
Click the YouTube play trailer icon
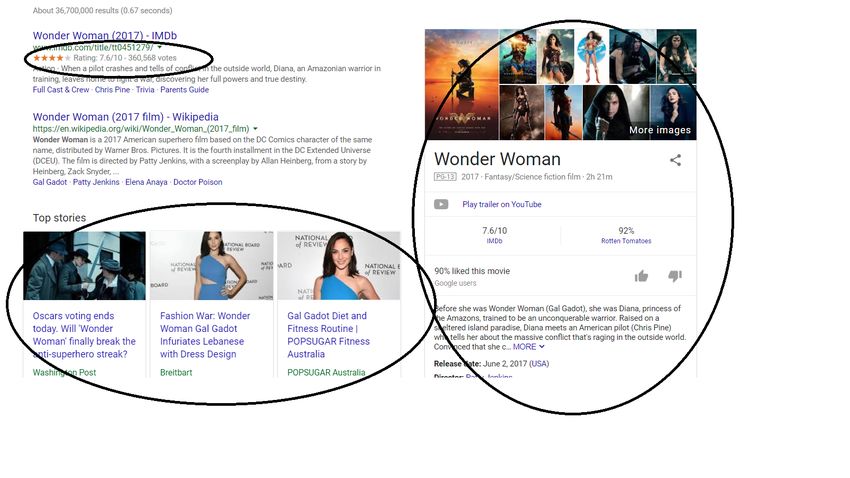441,204
